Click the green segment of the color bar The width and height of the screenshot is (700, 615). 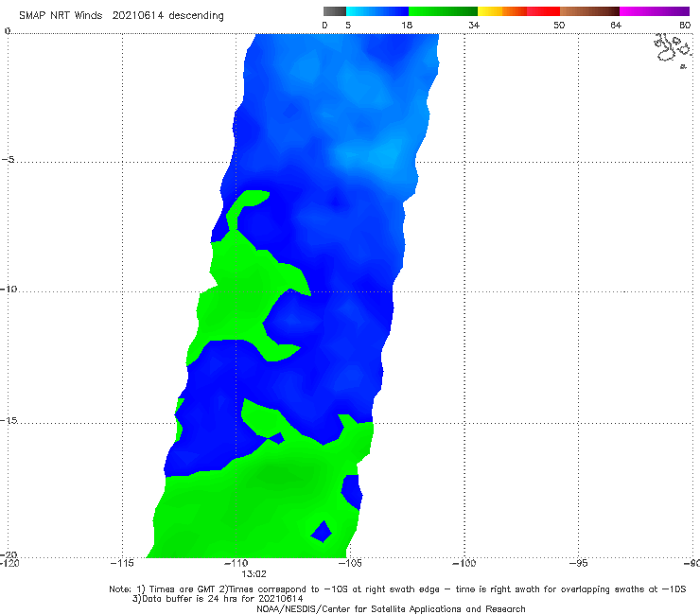pyautogui.click(x=443, y=11)
